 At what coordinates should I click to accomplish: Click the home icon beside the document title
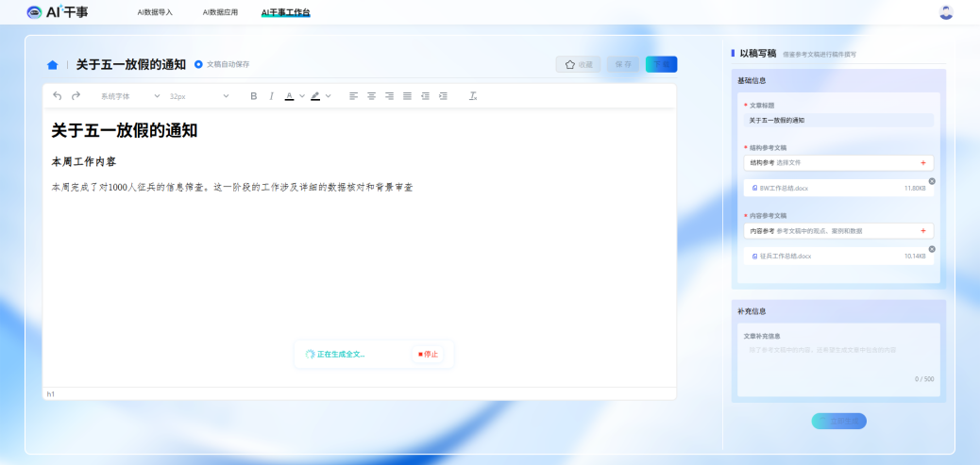tap(52, 65)
